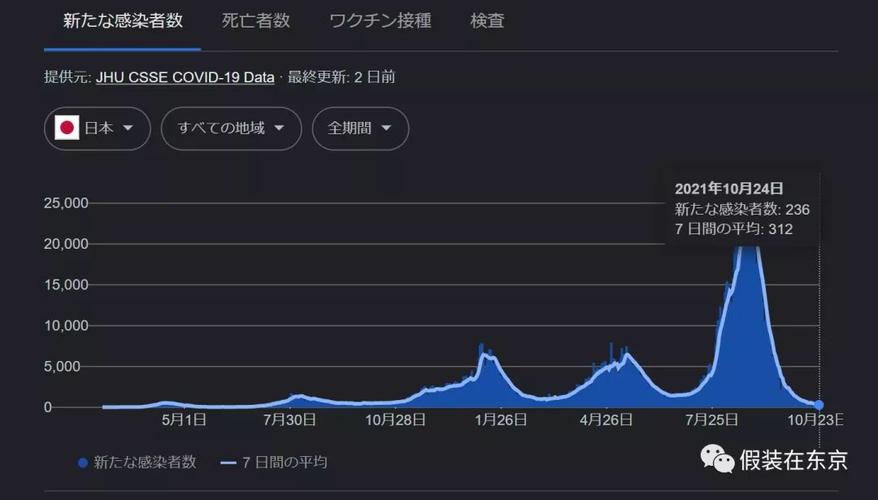Expand the すべての地域 region dropdown
This screenshot has height=500, width=878.
(231, 128)
